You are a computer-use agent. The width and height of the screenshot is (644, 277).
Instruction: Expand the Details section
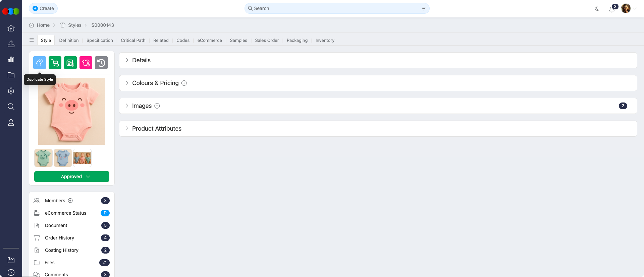141,60
